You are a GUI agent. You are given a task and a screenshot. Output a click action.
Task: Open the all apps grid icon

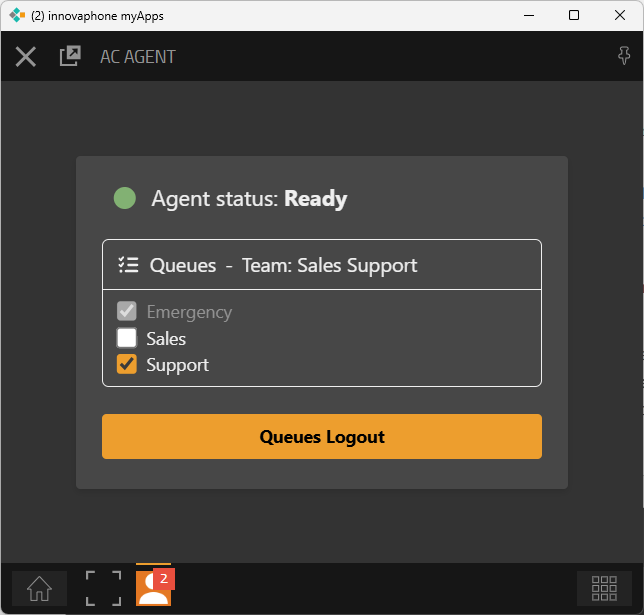click(x=604, y=588)
